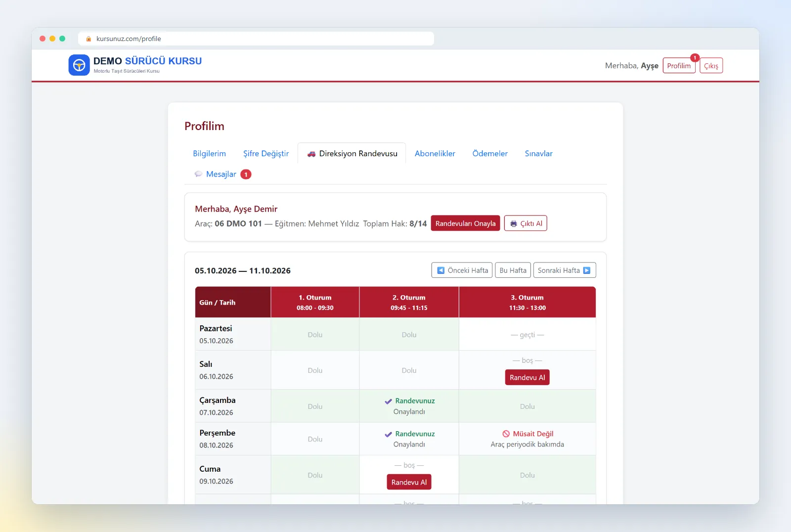Go to the Abonelikler tab
791x532 pixels.
tap(435, 153)
